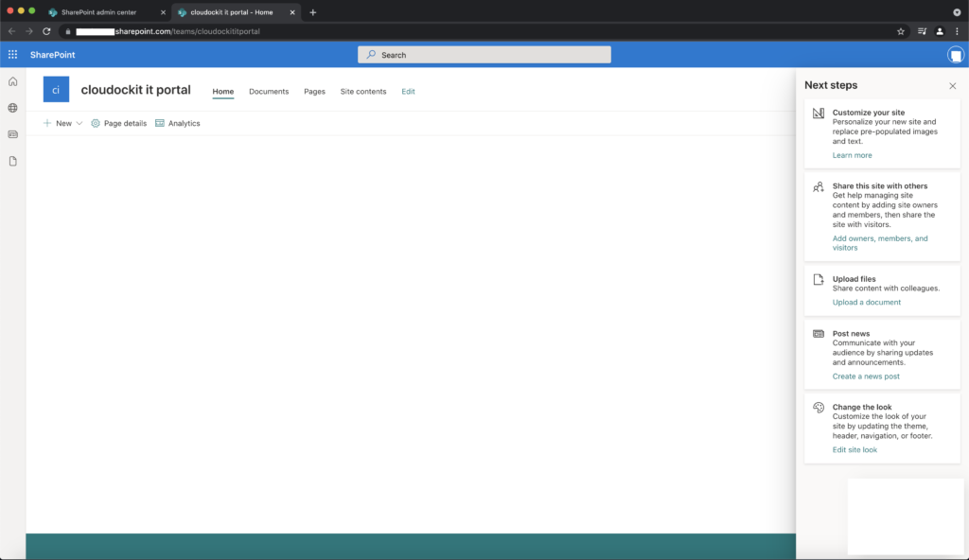Click the search magnifier icon
The image size is (969, 560).
[x=371, y=55]
